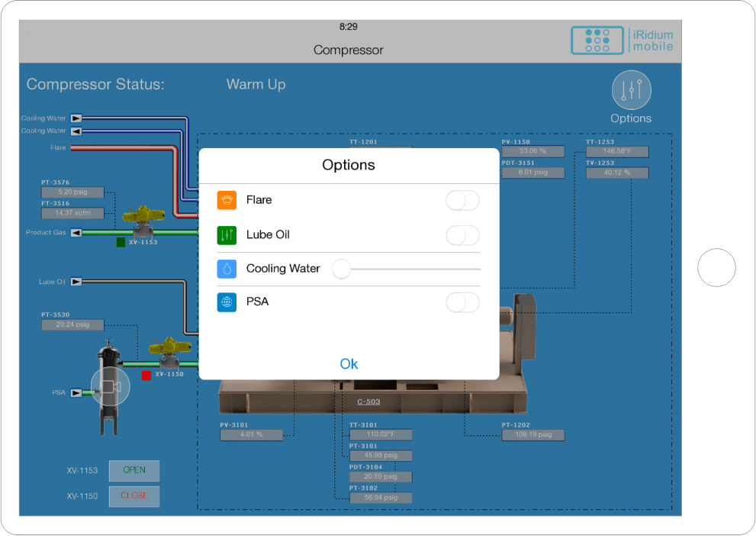Open the Options sliders icon
Viewport: 756px width, 536px height.
tap(631, 90)
